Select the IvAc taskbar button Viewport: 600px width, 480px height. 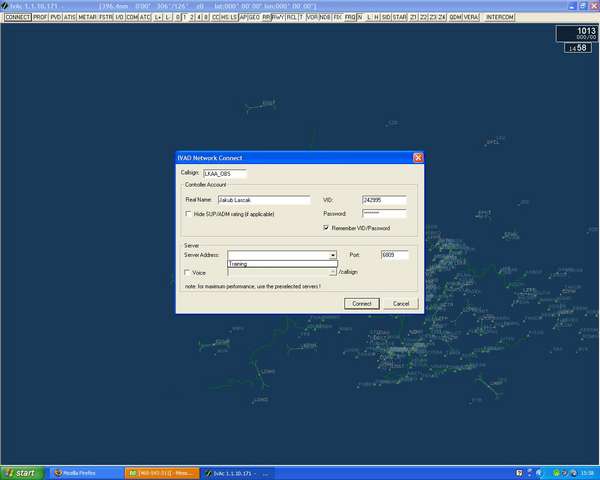[237, 473]
